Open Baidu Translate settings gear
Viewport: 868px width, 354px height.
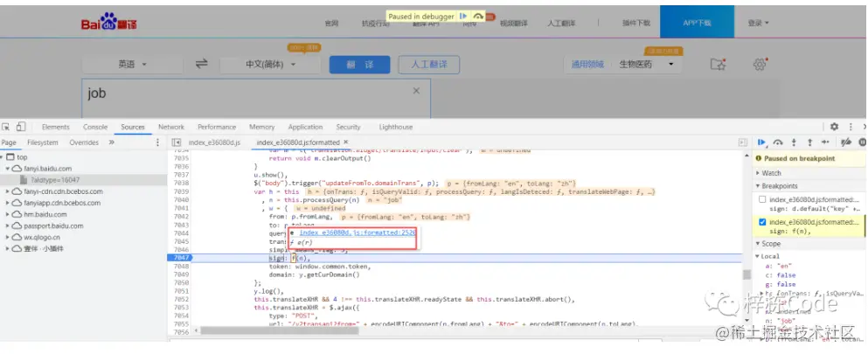coord(760,64)
